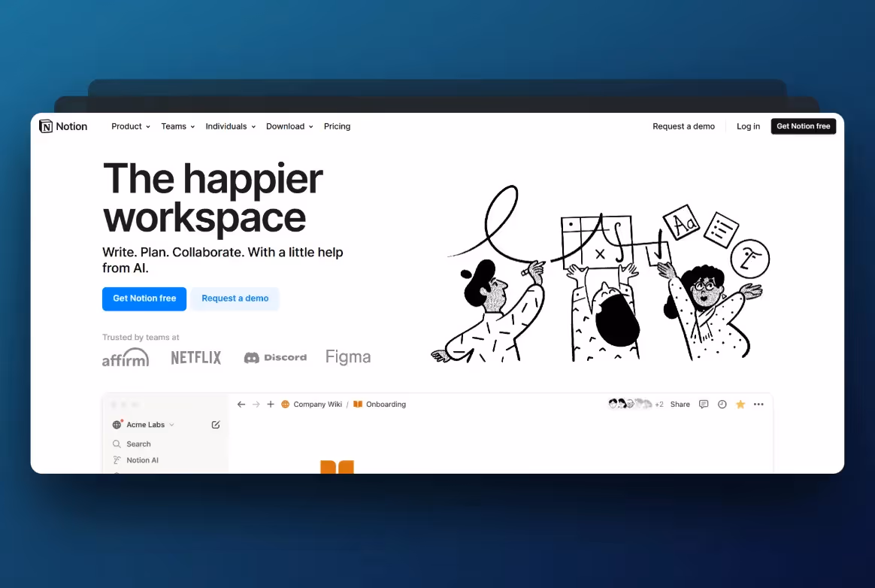Click the back arrow in the app preview
875x588 pixels.
[x=241, y=405]
